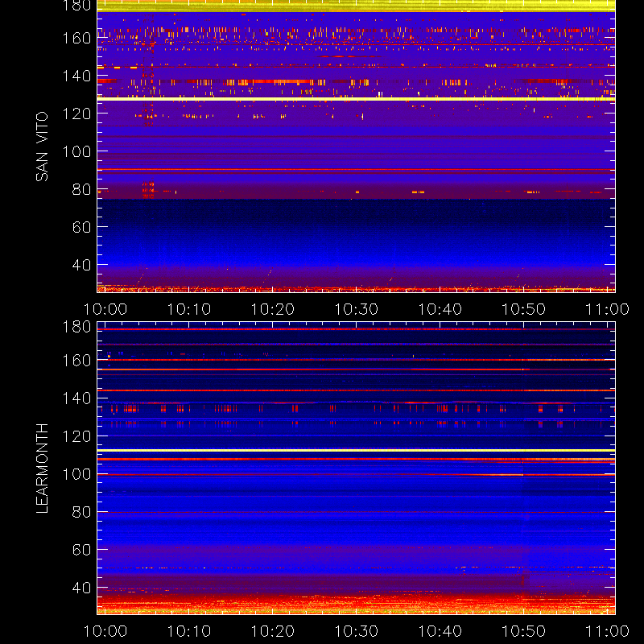Click 10:00 time label below SAN VITO plot
The height and width of the screenshot is (644, 644).
point(105,309)
